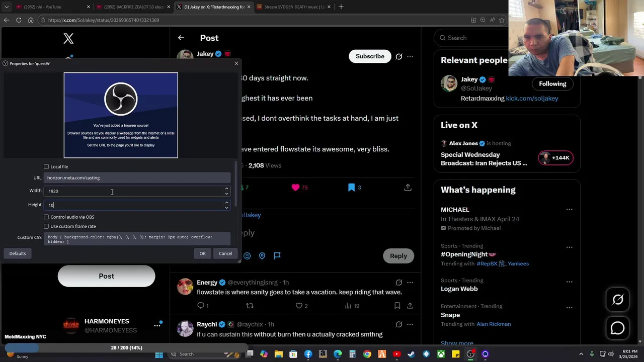Open more options for MICHAEL trend
Screen dimensions: 644x362
point(569,210)
